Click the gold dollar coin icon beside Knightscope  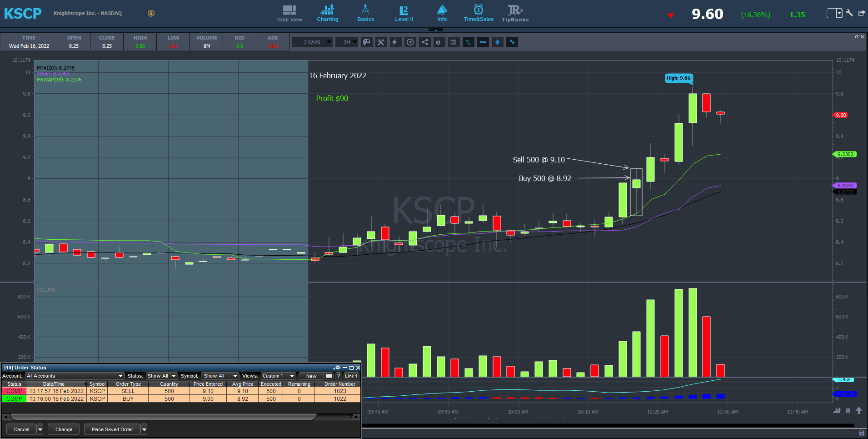coord(151,13)
